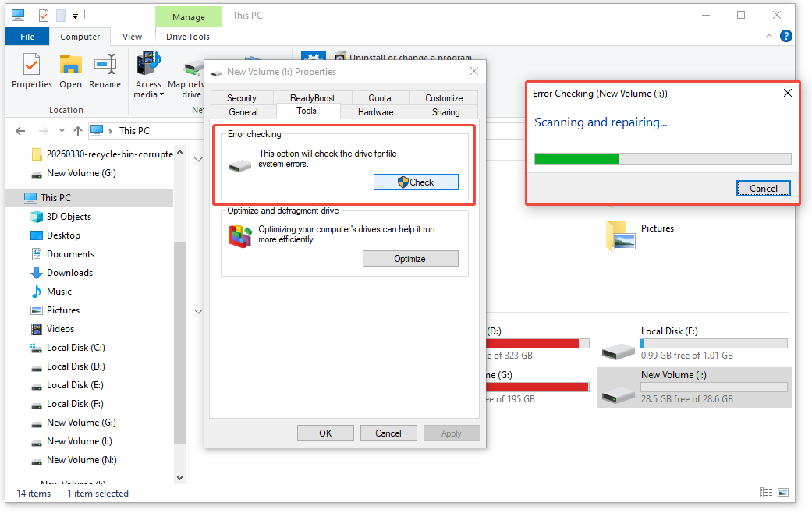Open the Hardware tab in Properties
The image size is (812, 513).
point(375,111)
